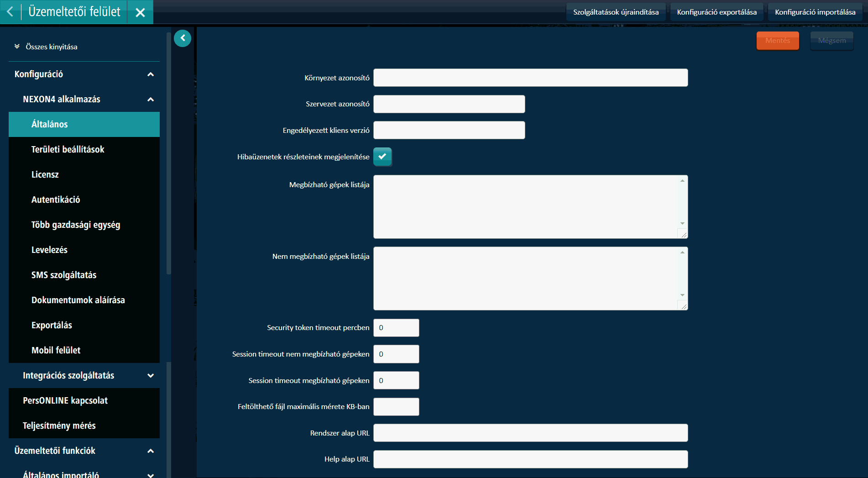The height and width of the screenshot is (478, 868).
Task: Click resize grip of Nem megbízható gépek textarea
Action: tap(683, 306)
